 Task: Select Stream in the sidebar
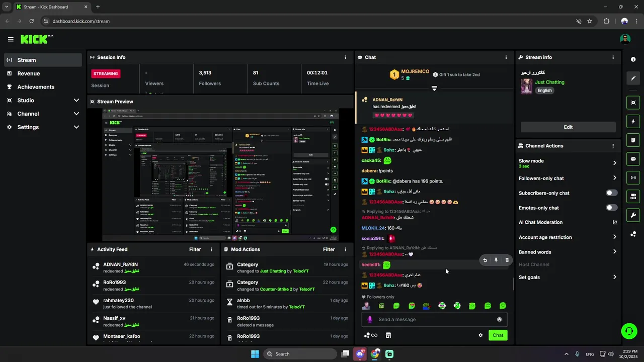pos(43,60)
